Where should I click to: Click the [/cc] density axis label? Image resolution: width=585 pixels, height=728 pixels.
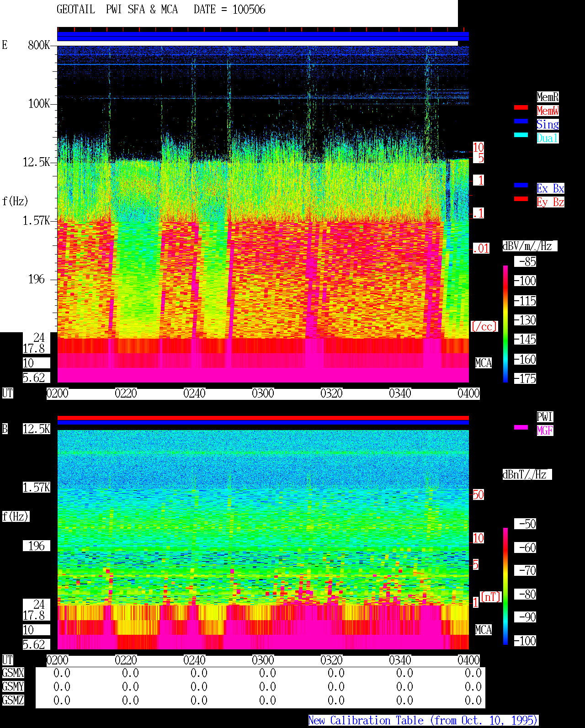point(484,327)
